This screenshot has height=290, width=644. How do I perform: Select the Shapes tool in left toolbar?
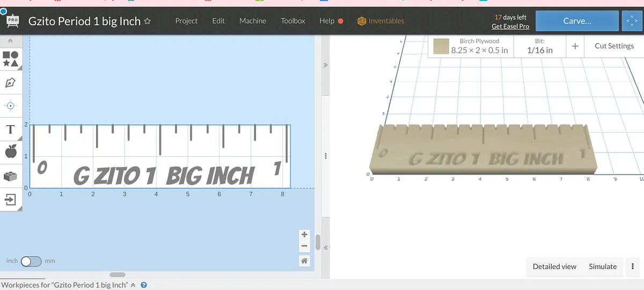(11, 59)
